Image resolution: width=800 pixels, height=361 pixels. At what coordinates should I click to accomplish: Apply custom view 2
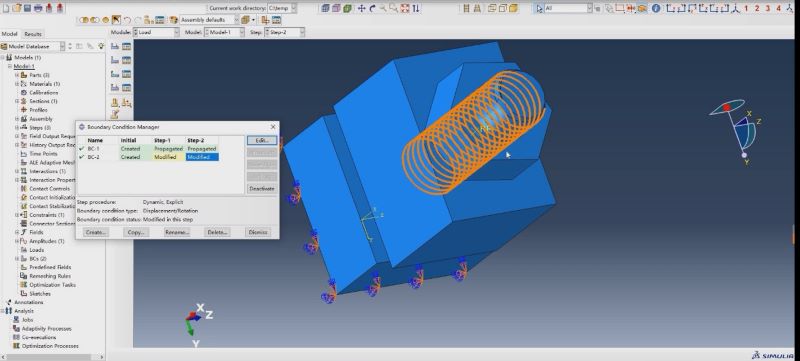[x=757, y=8]
